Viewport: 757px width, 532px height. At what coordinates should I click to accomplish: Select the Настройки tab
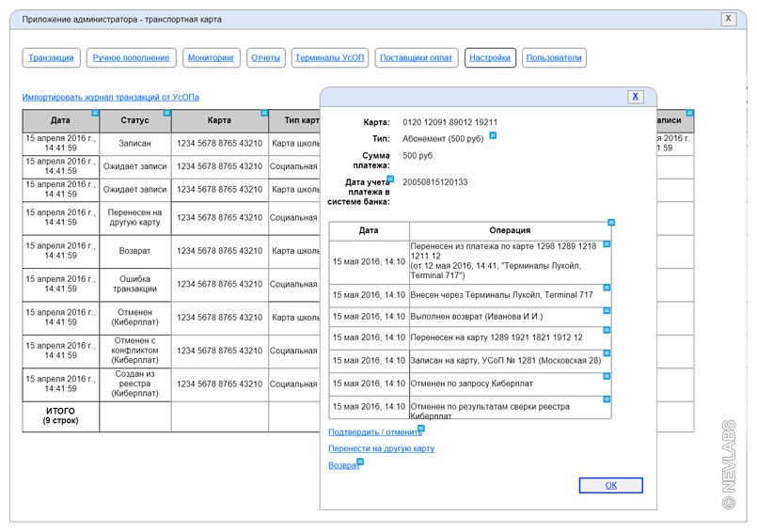point(490,58)
